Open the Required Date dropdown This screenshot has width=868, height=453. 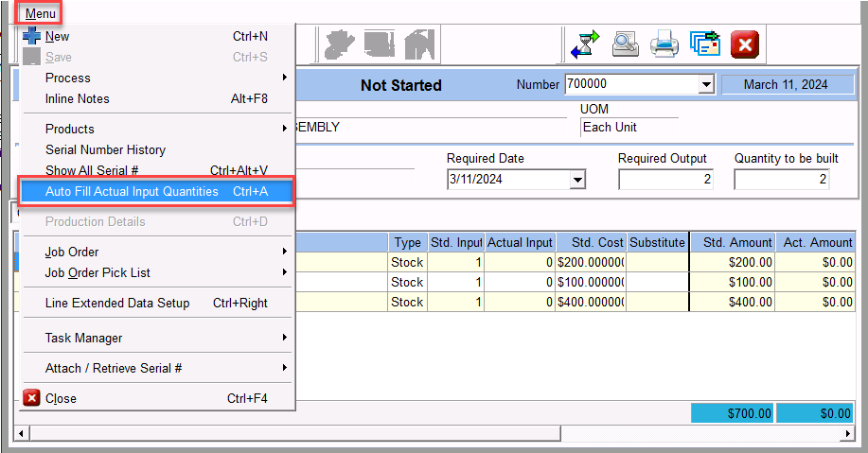(576, 180)
